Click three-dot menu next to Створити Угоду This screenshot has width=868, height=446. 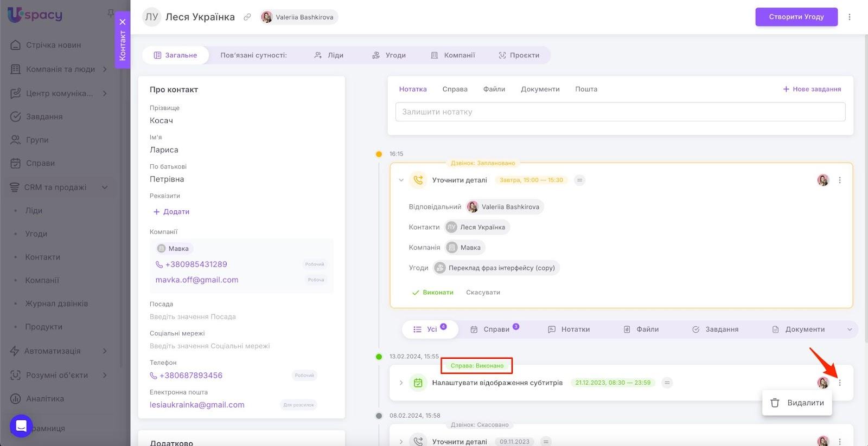(850, 17)
